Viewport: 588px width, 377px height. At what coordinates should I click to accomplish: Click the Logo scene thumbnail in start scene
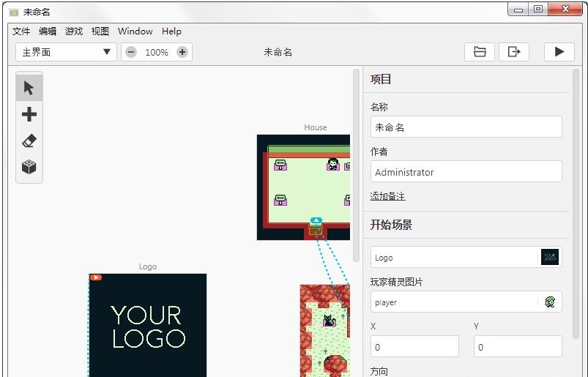pyautogui.click(x=550, y=258)
